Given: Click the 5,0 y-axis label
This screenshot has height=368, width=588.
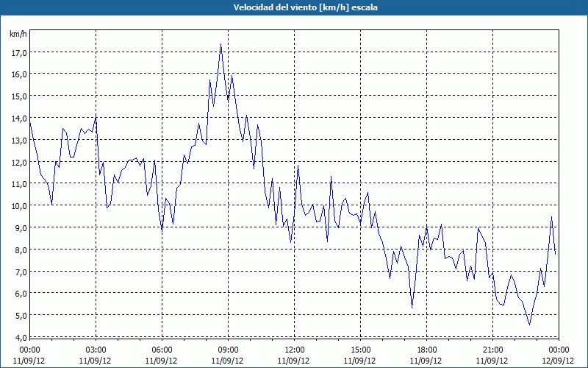Looking at the screenshot, I should pyautogui.click(x=21, y=316).
